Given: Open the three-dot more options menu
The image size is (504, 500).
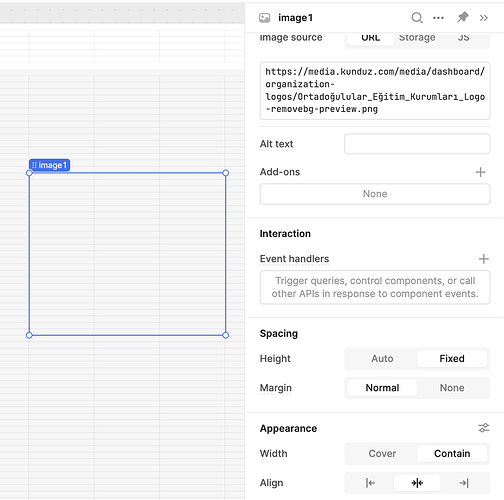Looking at the screenshot, I should point(438,18).
